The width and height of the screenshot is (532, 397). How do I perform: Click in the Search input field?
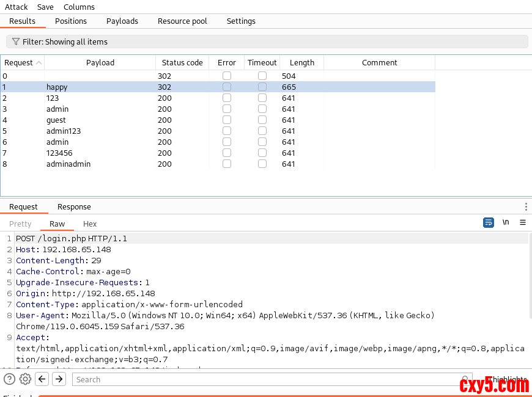coord(269,379)
